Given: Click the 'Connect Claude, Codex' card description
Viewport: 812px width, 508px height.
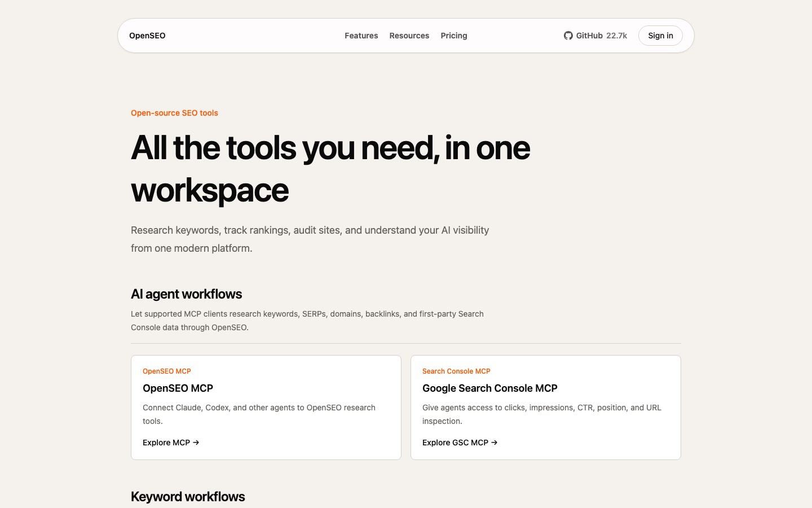Looking at the screenshot, I should point(259,414).
